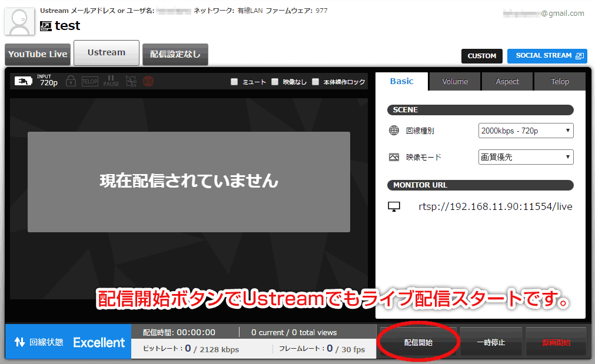Image resolution: width=595 pixels, height=364 pixels.
Task: Click the red REC icon
Action: pos(148,81)
